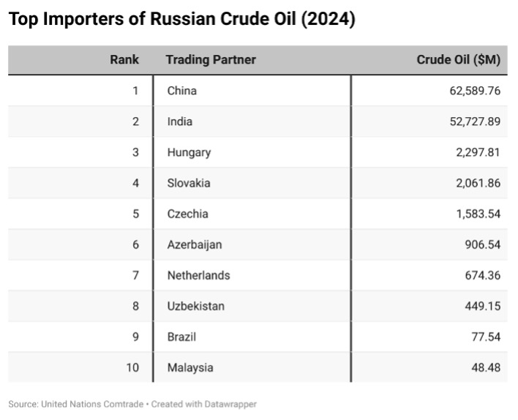Click the Uzbekistan cell
The width and height of the screenshot is (518, 420).
(196, 307)
